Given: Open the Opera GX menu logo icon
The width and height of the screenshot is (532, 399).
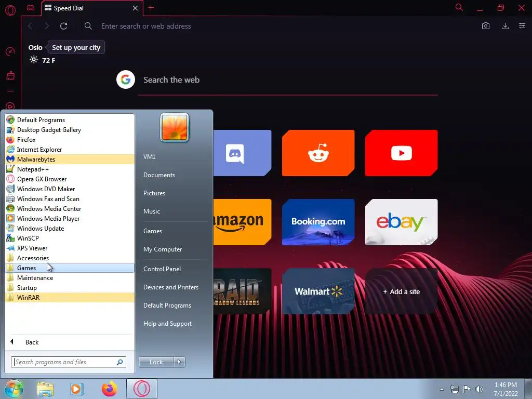Looking at the screenshot, I should (10, 10).
